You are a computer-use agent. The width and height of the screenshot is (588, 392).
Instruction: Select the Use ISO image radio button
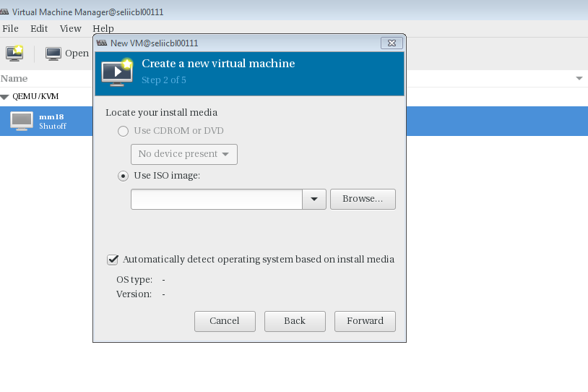click(x=123, y=176)
